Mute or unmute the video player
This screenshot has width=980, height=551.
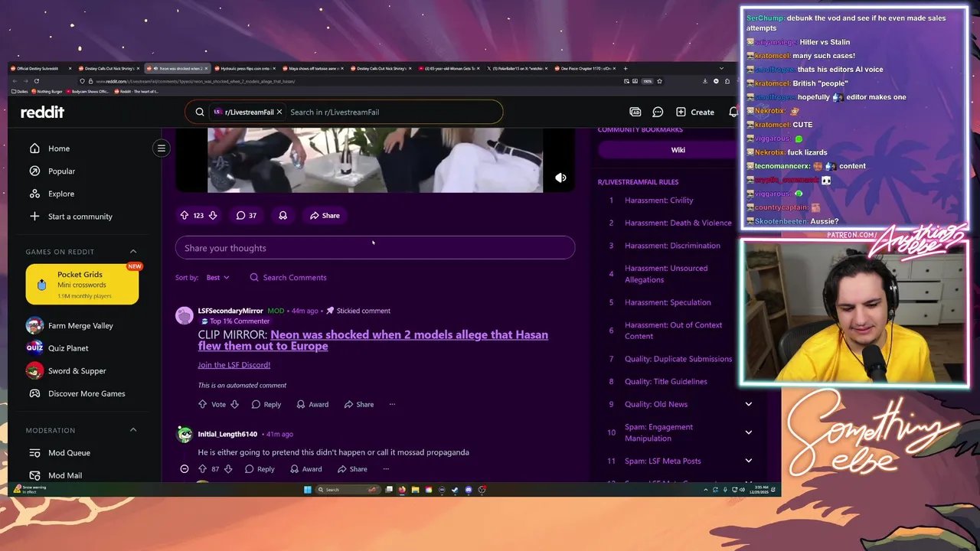tap(560, 178)
